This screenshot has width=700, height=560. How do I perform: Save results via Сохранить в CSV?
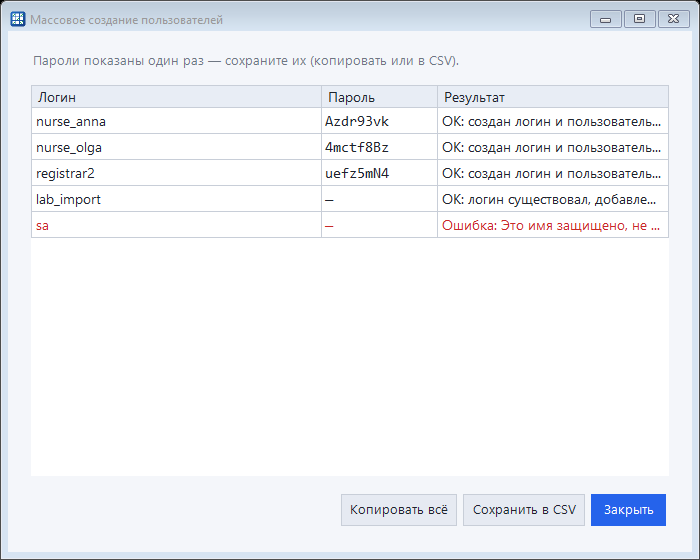tap(524, 510)
